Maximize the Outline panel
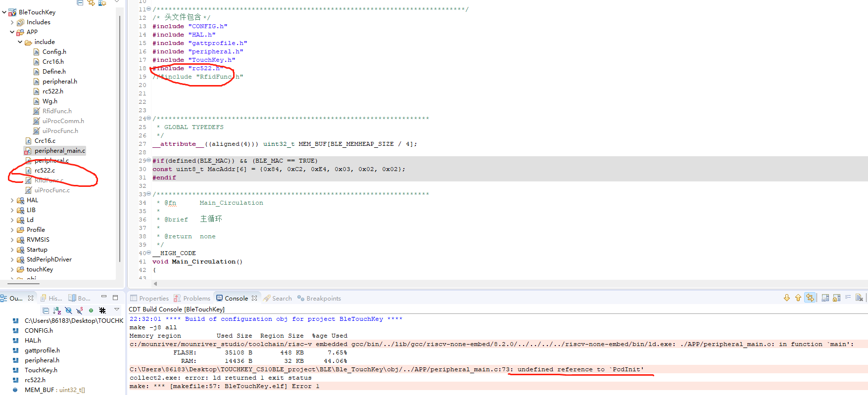The width and height of the screenshot is (868, 395). click(115, 298)
